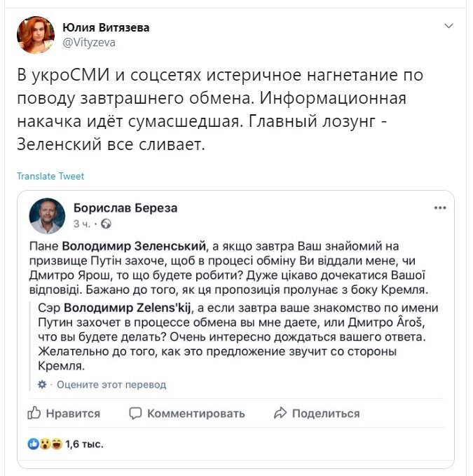Click the blue like reaction icon
Screen dimensions: 473x476
click(x=33, y=444)
